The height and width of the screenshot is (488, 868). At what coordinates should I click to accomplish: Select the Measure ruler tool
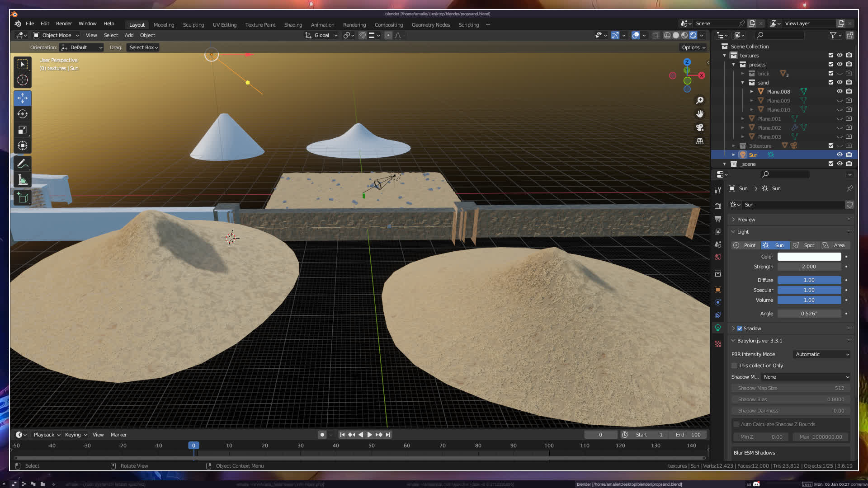click(23, 180)
